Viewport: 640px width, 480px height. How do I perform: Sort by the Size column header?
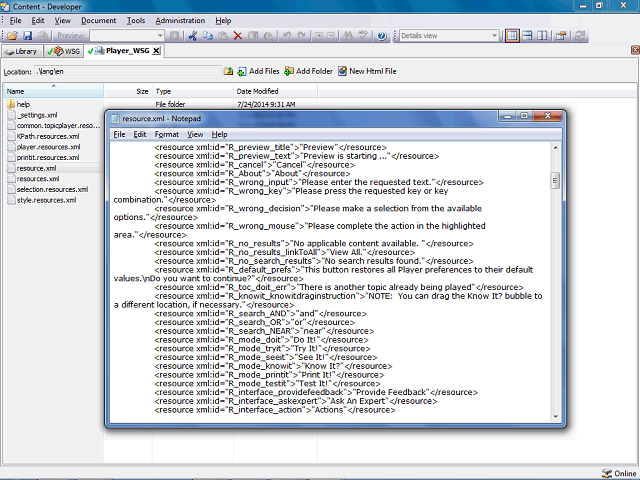128,91
